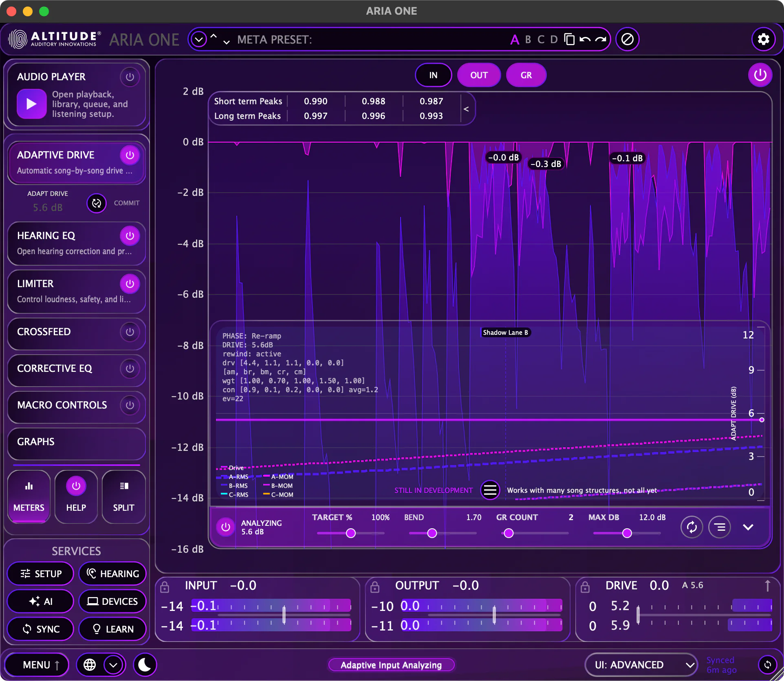Image resolution: width=784 pixels, height=681 pixels.
Task: Expand the analyzer panel chevron
Action: (748, 527)
